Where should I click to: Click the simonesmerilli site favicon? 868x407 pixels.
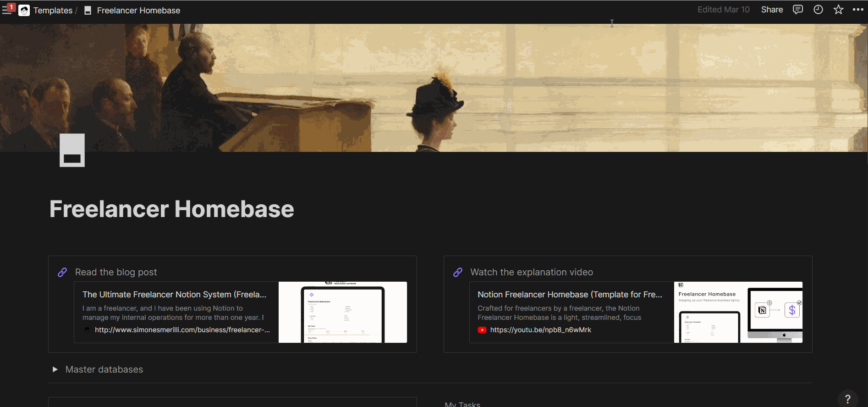tap(87, 330)
